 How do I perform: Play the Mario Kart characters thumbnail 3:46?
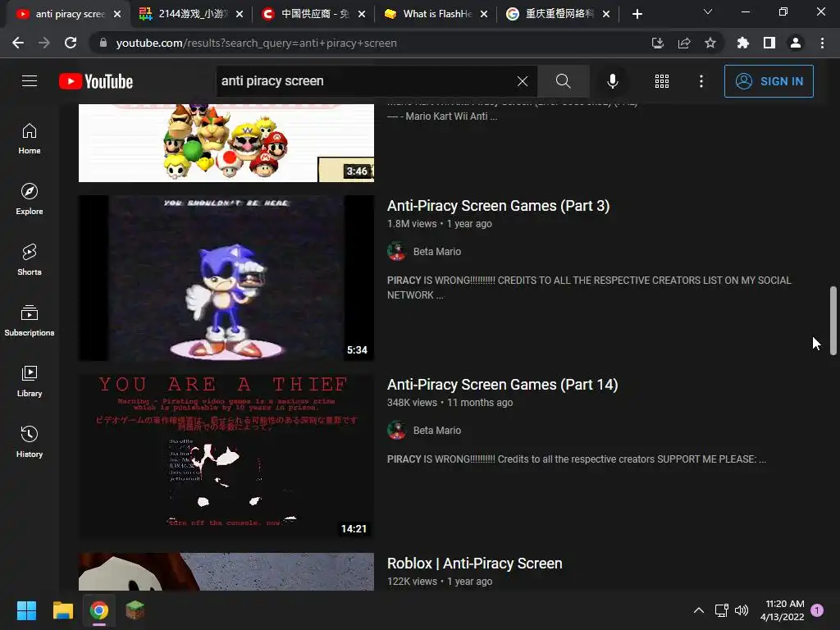226,143
